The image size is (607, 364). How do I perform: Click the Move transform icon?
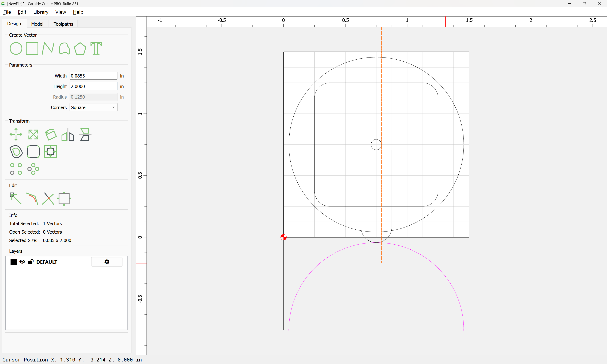(x=16, y=134)
